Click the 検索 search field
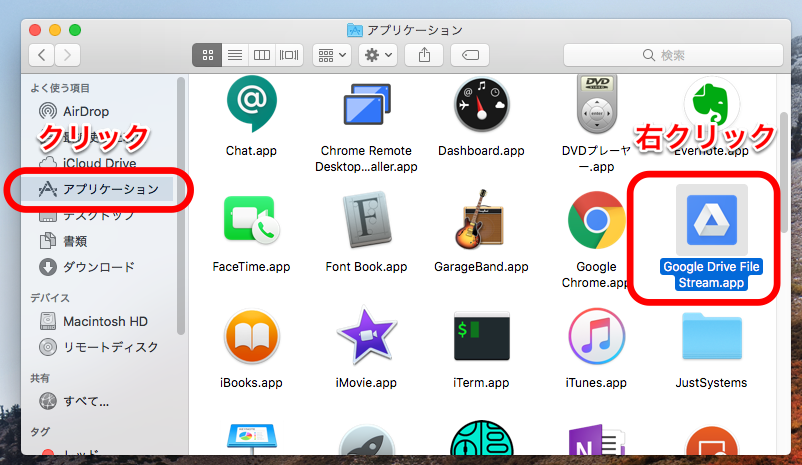The image size is (802, 465). pyautogui.click(x=673, y=55)
